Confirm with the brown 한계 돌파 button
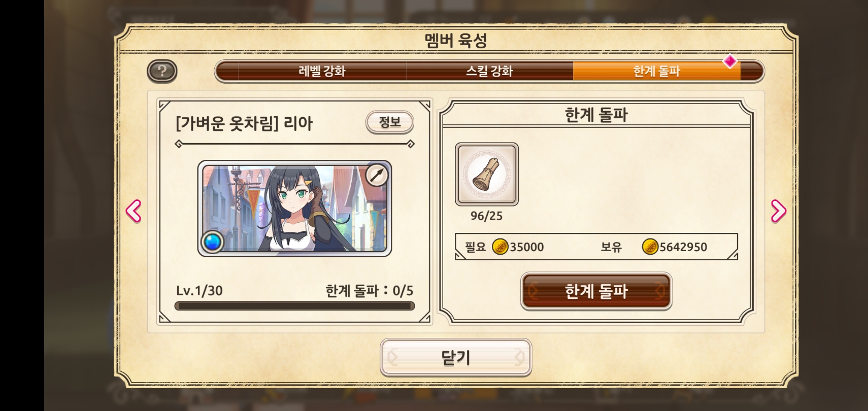Screen dimensions: 868x411 [x=596, y=291]
